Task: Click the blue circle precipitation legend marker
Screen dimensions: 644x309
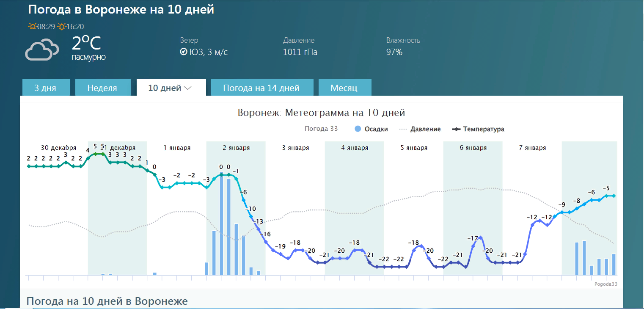Action: point(358,129)
